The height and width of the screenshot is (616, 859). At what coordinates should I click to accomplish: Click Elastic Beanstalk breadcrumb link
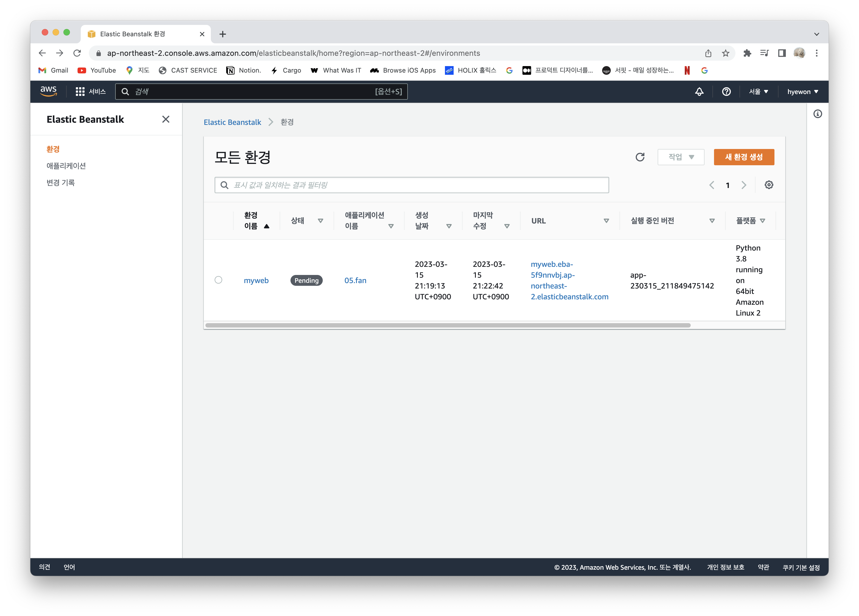point(232,122)
